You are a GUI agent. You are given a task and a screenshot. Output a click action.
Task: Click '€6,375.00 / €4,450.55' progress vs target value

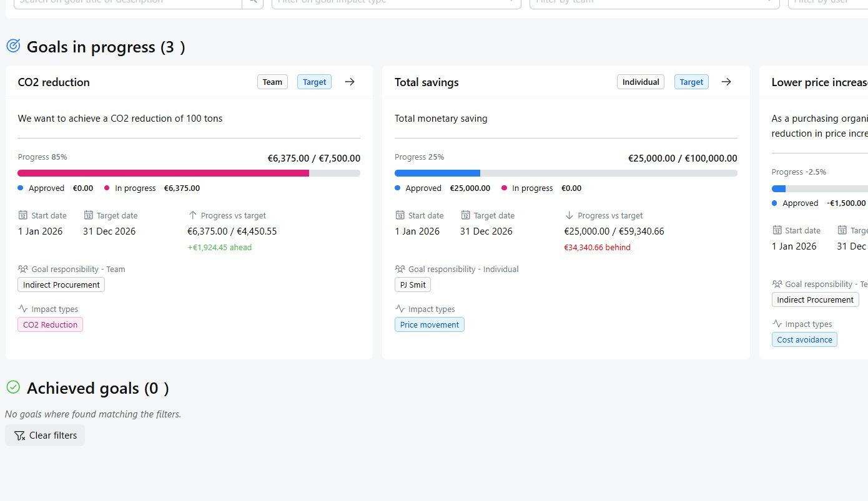[x=232, y=231]
